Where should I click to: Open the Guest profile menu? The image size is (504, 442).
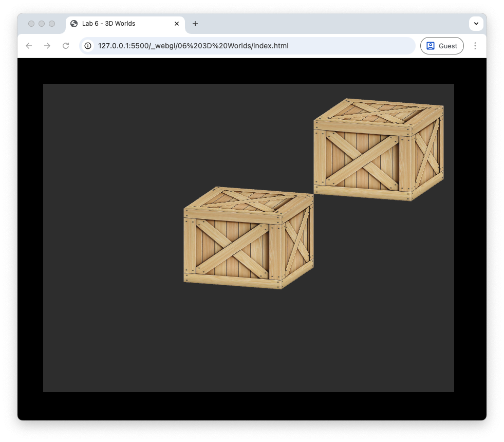point(442,46)
